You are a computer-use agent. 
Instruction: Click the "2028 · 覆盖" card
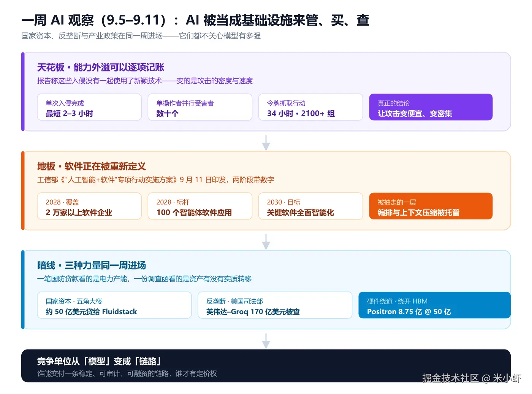(89, 206)
